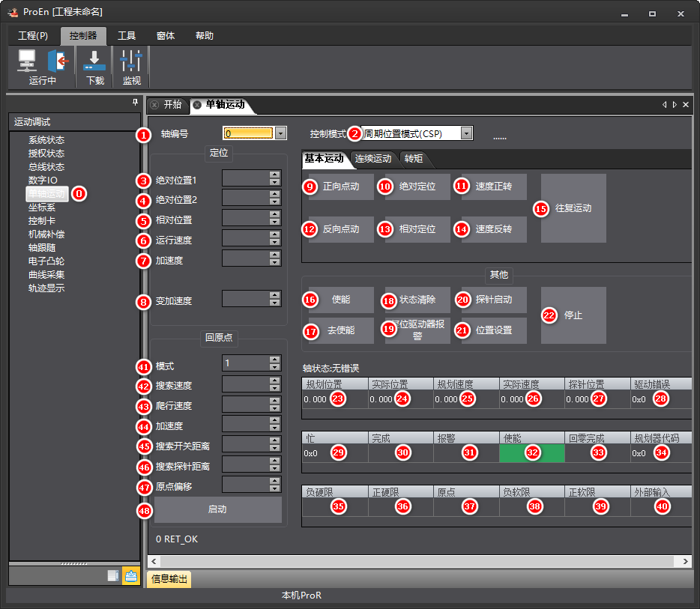Open the 帮助 menu
The width and height of the screenshot is (700, 609).
(205, 36)
